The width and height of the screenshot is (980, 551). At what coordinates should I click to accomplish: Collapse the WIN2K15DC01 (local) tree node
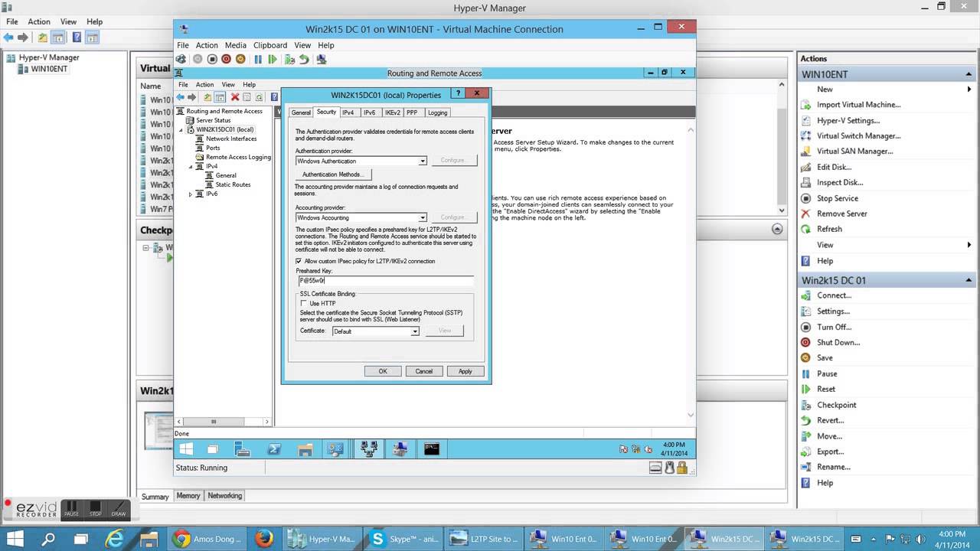coord(182,130)
